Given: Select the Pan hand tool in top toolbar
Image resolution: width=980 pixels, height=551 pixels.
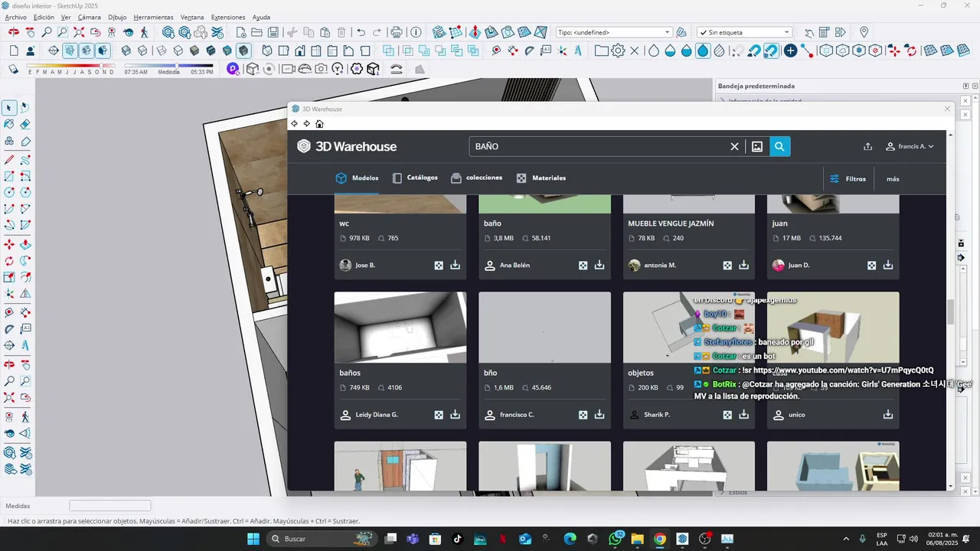Looking at the screenshot, I should point(31,32).
